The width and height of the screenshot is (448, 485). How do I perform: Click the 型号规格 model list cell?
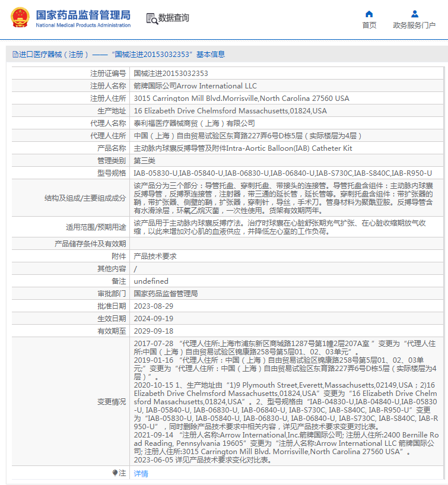[286, 173]
